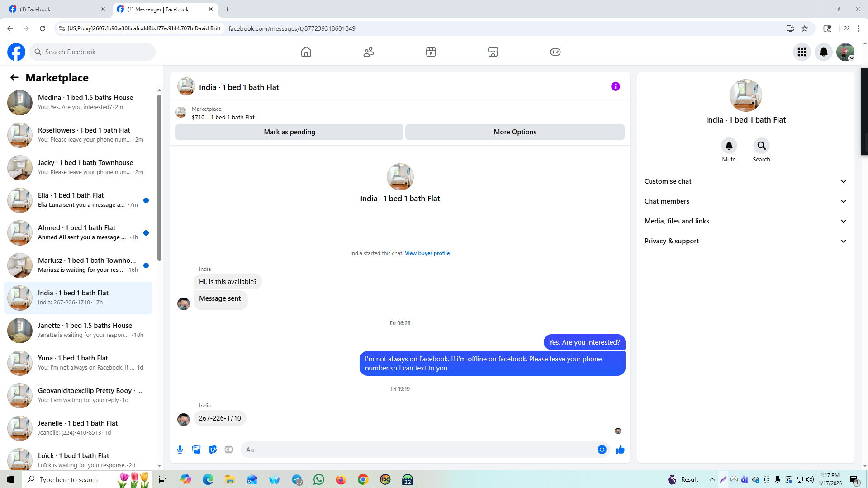The width and height of the screenshot is (868, 488).
Task: Click the Facebook logo
Action: 16,52
